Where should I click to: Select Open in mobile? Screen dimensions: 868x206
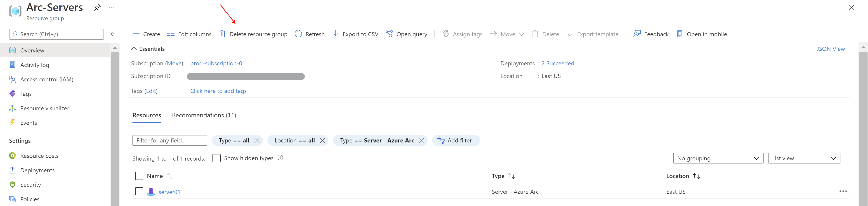pyautogui.click(x=702, y=34)
